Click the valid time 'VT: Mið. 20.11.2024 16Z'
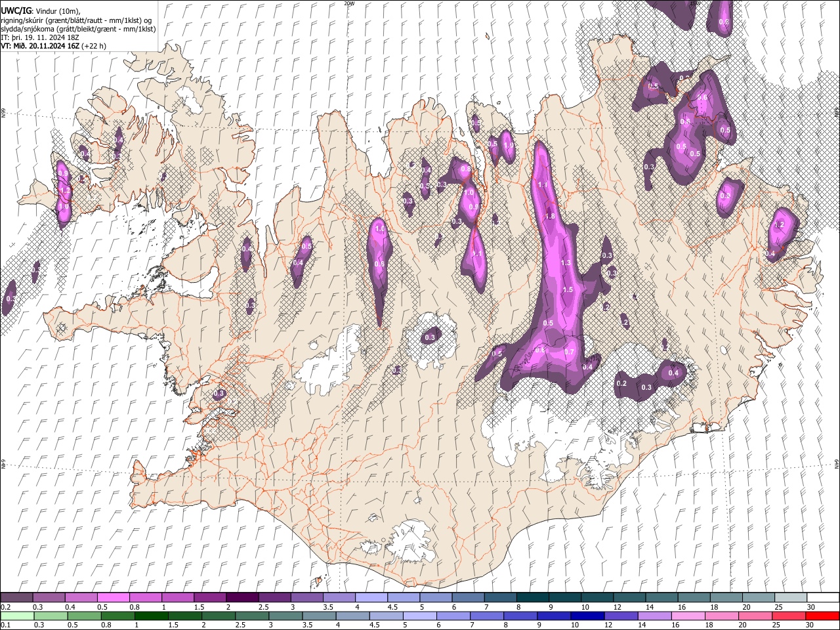Image resolution: width=840 pixels, height=630 pixels. 40,47
